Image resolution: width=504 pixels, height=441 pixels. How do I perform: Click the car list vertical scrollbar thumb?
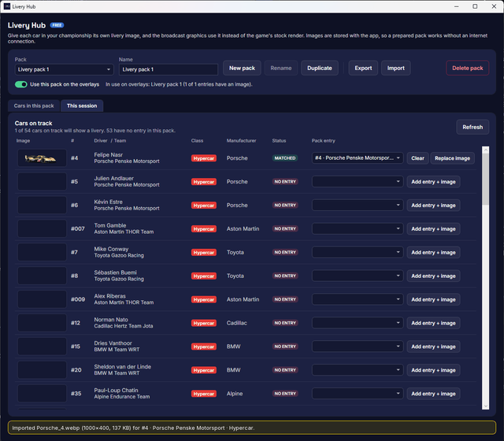coord(485,179)
